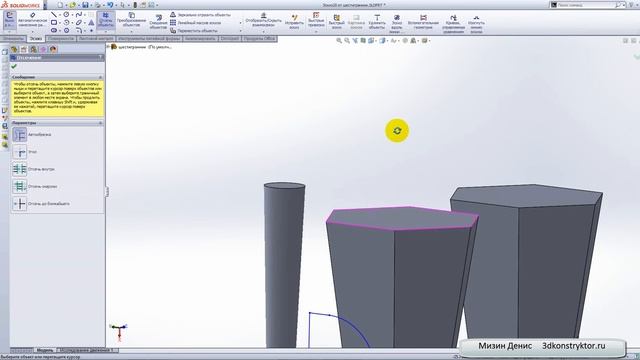
Task: Open dropdown under Display/Delete Relations
Action: pyautogui.click(x=263, y=31)
